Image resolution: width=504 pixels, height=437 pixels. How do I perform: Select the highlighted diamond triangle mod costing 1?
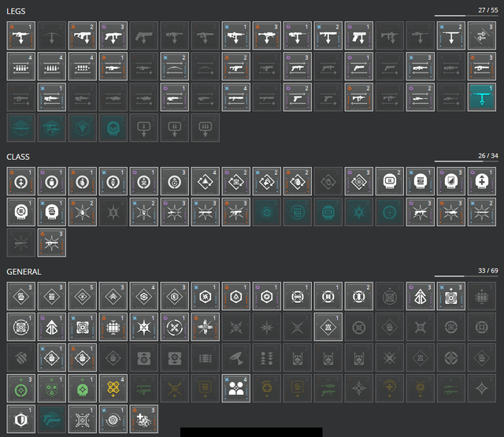click(328, 327)
